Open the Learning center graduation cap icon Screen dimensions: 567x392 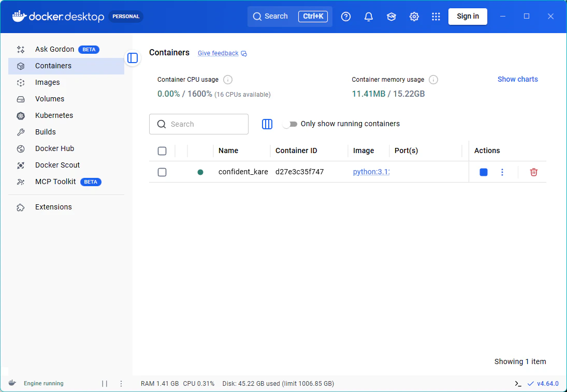click(391, 16)
